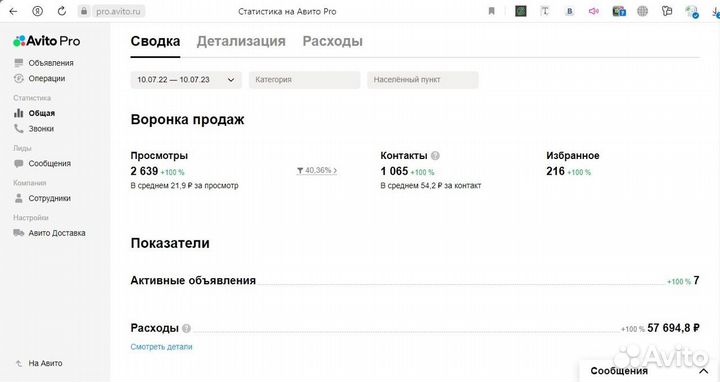Open the translate text extension icon
The height and width of the screenshot is (382, 720).
tap(545, 11)
